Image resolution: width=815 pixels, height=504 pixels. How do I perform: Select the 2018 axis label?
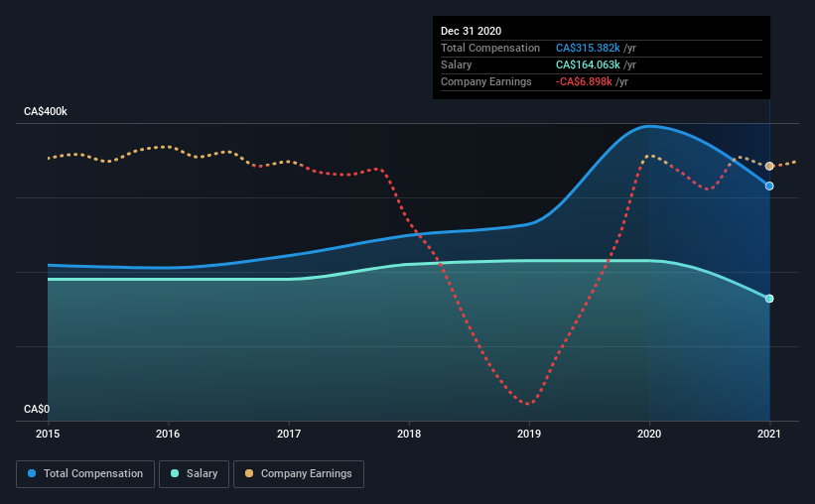click(409, 434)
